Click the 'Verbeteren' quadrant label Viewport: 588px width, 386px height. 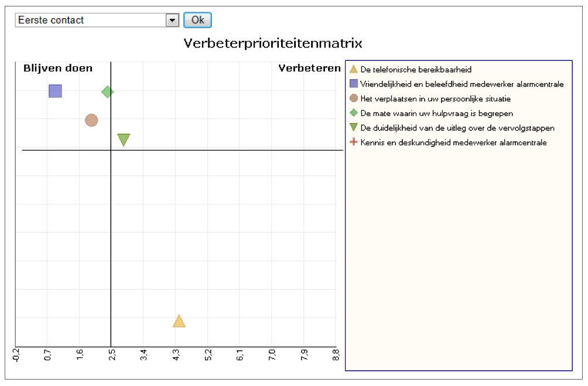pos(309,68)
